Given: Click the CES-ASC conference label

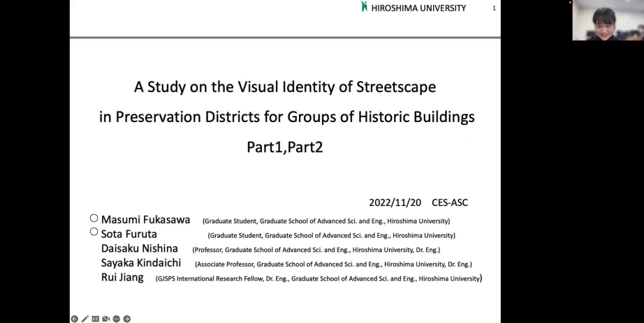Looking at the screenshot, I should [x=450, y=203].
